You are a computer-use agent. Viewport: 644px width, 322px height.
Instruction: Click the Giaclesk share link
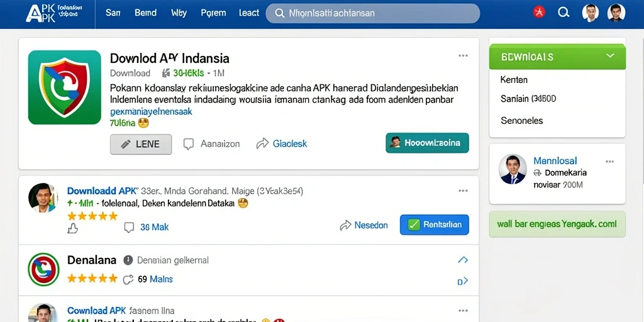click(289, 144)
